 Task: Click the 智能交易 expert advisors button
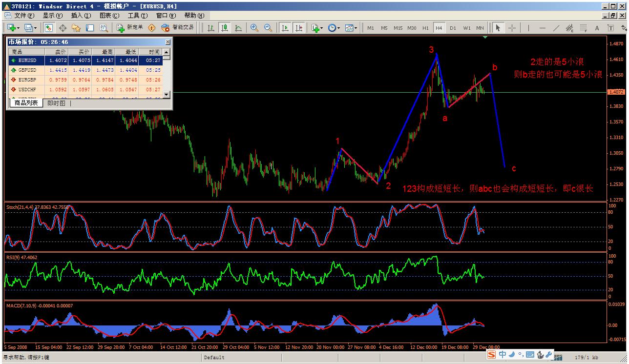pos(178,28)
